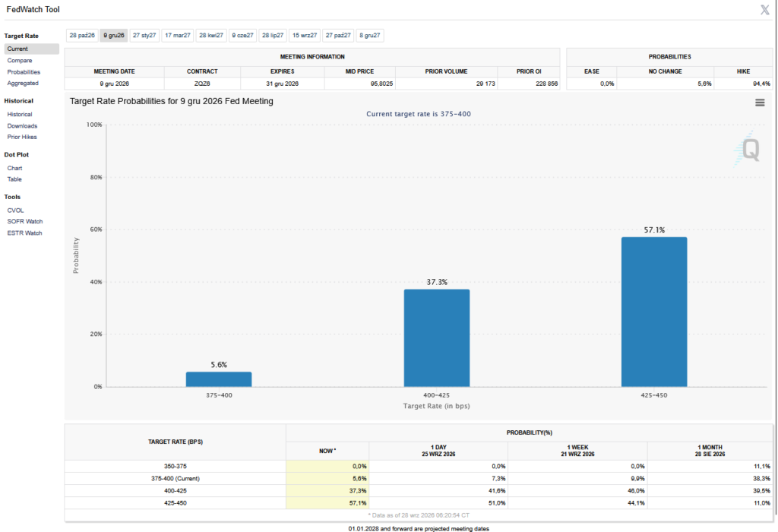778x532 pixels.
Task: Switch to the 17 mar27 meeting tab
Action: pos(178,35)
